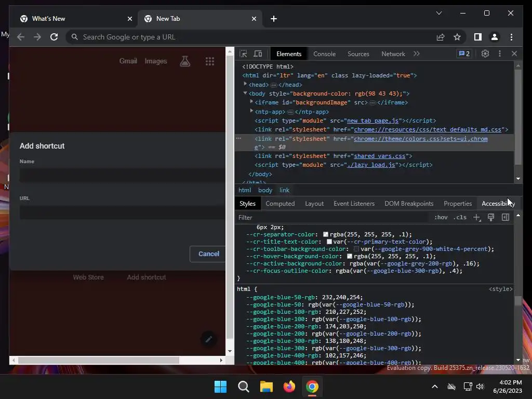Image resolution: width=532 pixels, height=399 pixels.
Task: Expand the head element node
Action: pos(245,84)
